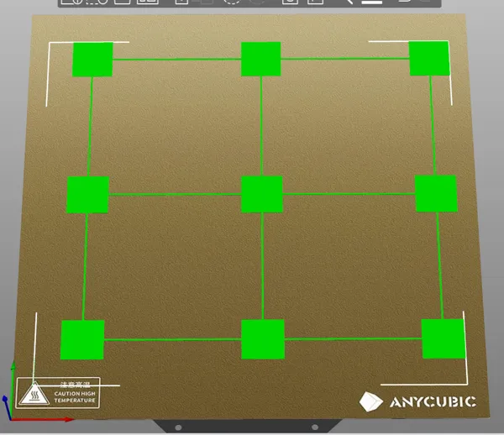The image size is (504, 435).
Task: Select the top-left green calibration square
Action: (92, 60)
